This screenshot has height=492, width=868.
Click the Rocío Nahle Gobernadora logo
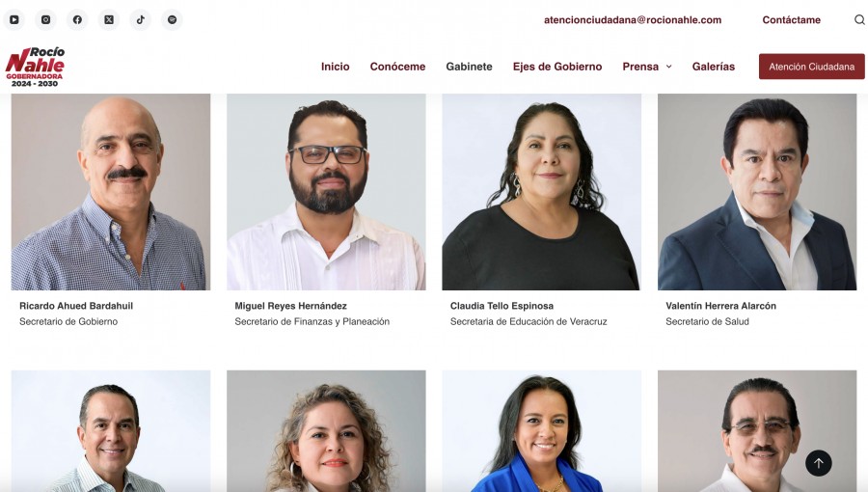(x=35, y=67)
